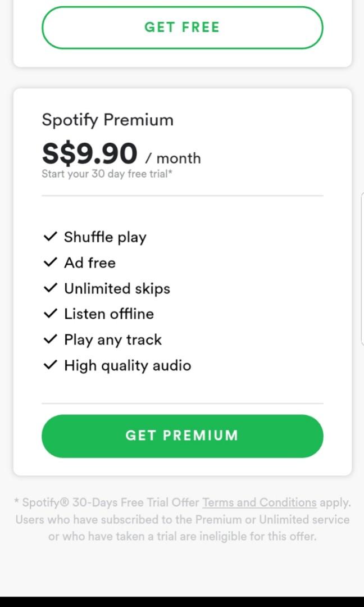Screen dimensions: 364x607
Task: Click the checkmark next to Ad free
Action: (x=51, y=262)
